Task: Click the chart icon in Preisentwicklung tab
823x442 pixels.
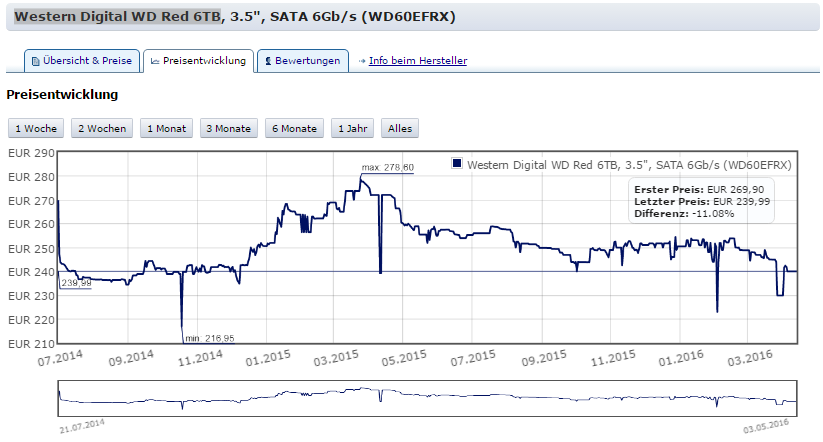Action: click(x=155, y=61)
